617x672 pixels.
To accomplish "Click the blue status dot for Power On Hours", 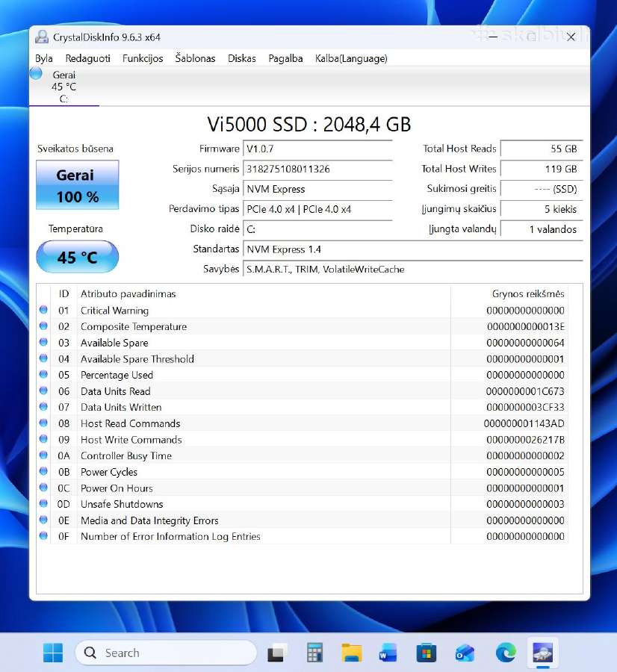I will pyautogui.click(x=43, y=488).
